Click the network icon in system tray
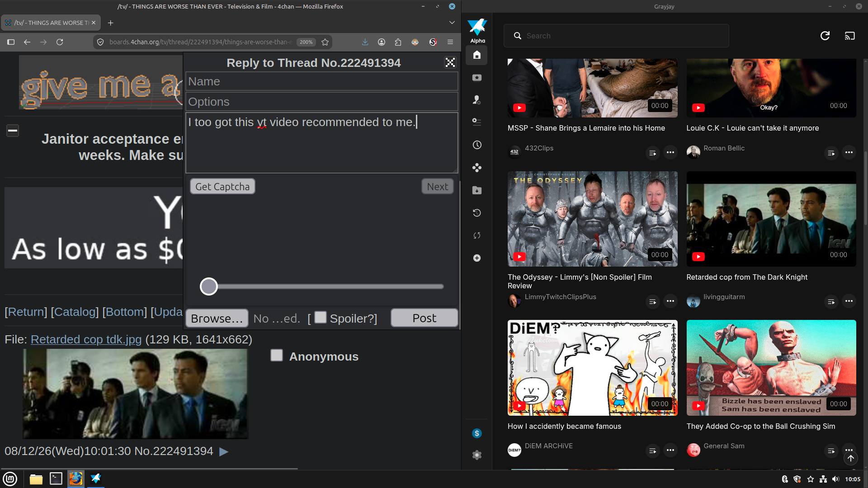This screenshot has width=868, height=488. point(823,479)
